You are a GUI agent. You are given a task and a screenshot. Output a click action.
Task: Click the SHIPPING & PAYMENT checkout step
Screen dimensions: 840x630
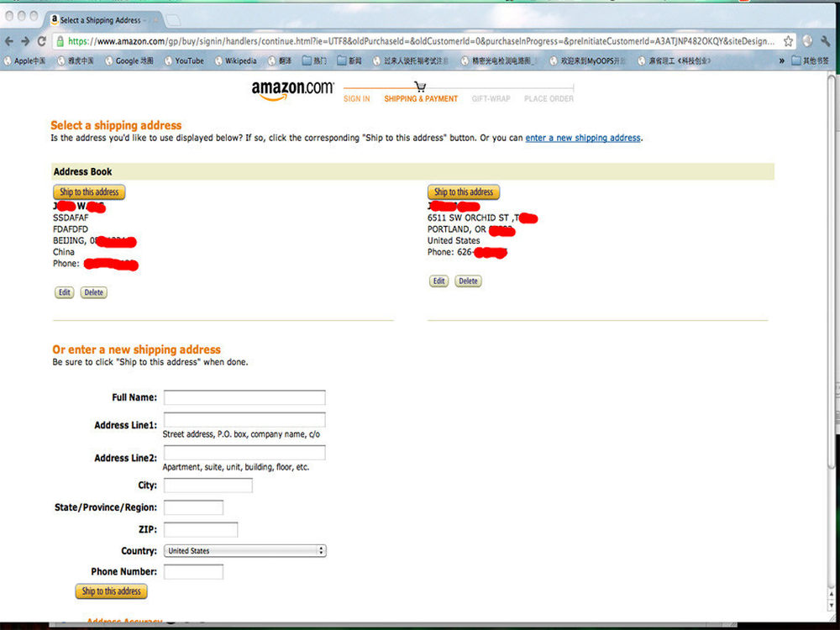coord(421,98)
